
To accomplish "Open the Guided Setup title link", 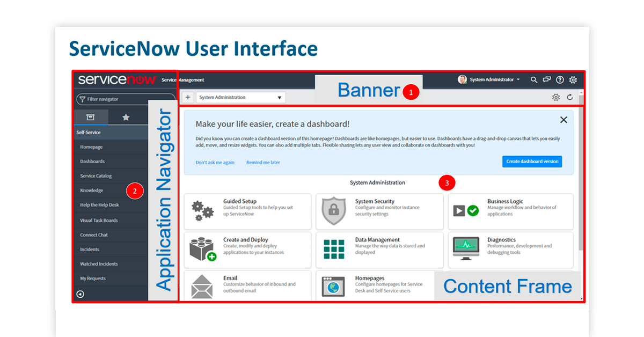I will click(x=240, y=202).
